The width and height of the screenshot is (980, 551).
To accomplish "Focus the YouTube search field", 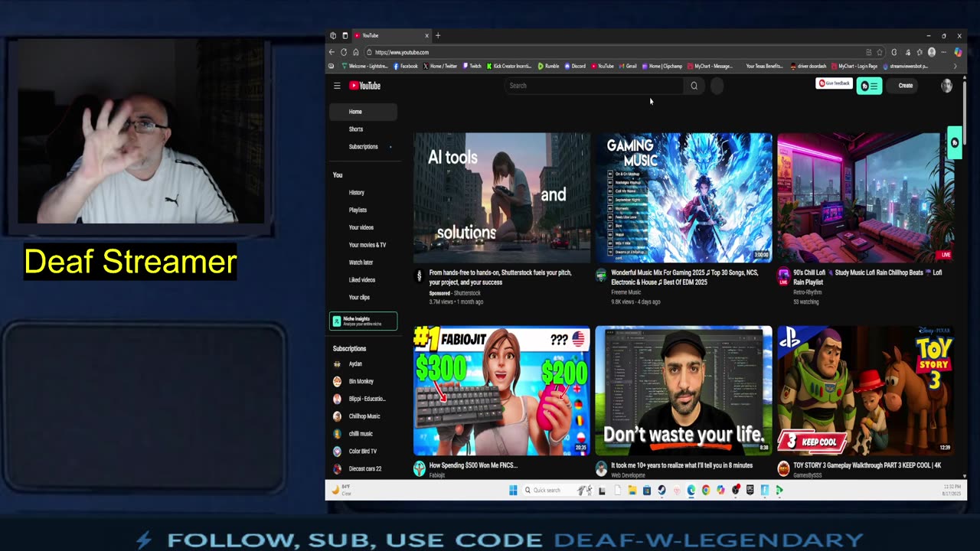I will [x=594, y=86].
